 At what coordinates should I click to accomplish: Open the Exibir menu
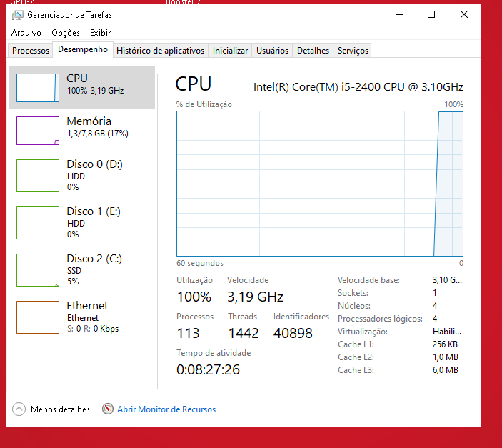(x=100, y=33)
